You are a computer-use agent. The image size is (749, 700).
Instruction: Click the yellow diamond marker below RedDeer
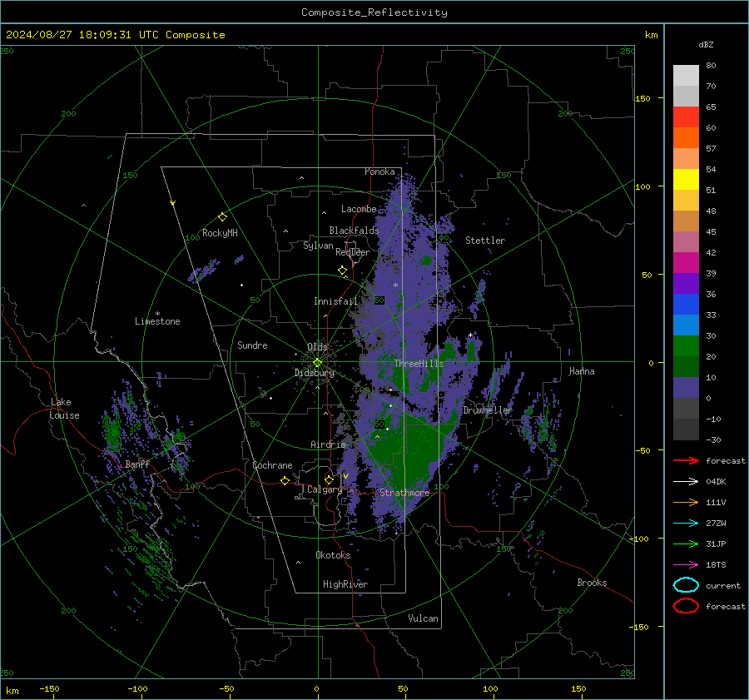click(343, 271)
